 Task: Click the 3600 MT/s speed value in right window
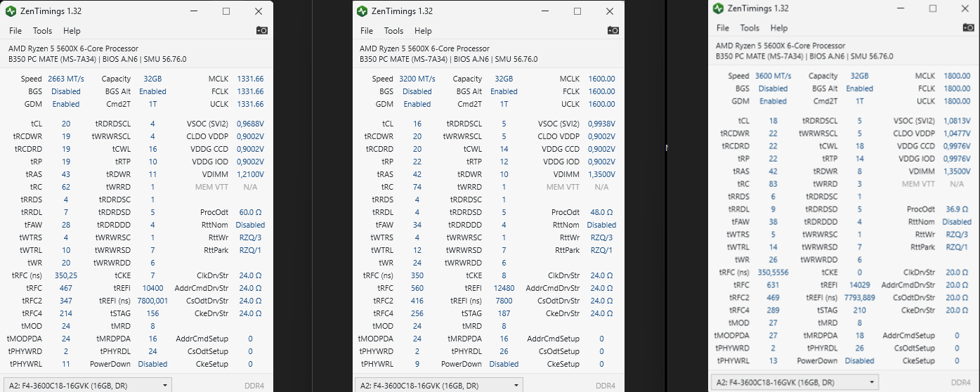coord(773,76)
